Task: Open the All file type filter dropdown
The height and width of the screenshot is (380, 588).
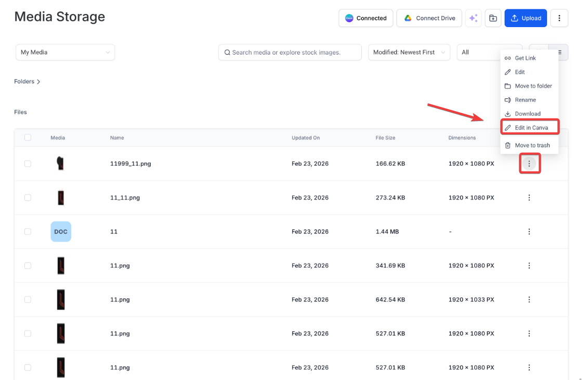Action: click(x=478, y=53)
